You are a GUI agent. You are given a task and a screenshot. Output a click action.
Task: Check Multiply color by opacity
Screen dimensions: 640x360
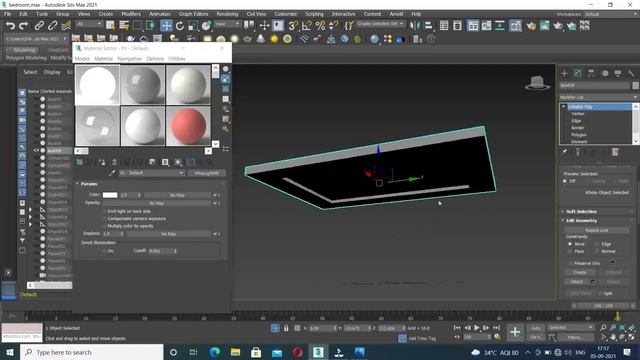[x=104, y=226]
